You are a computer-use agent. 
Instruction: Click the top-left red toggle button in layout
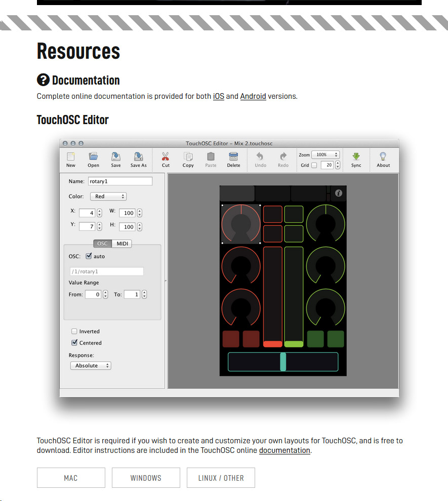coord(273,214)
